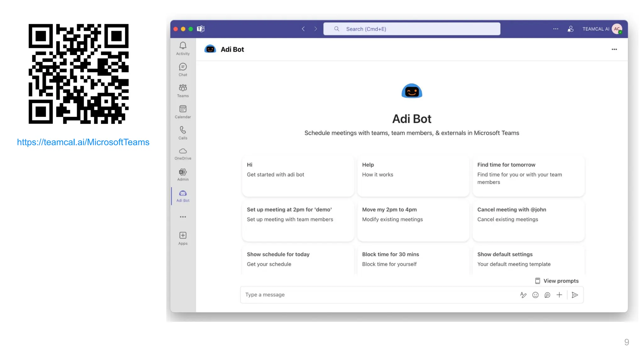Click View prompts button

(x=557, y=281)
